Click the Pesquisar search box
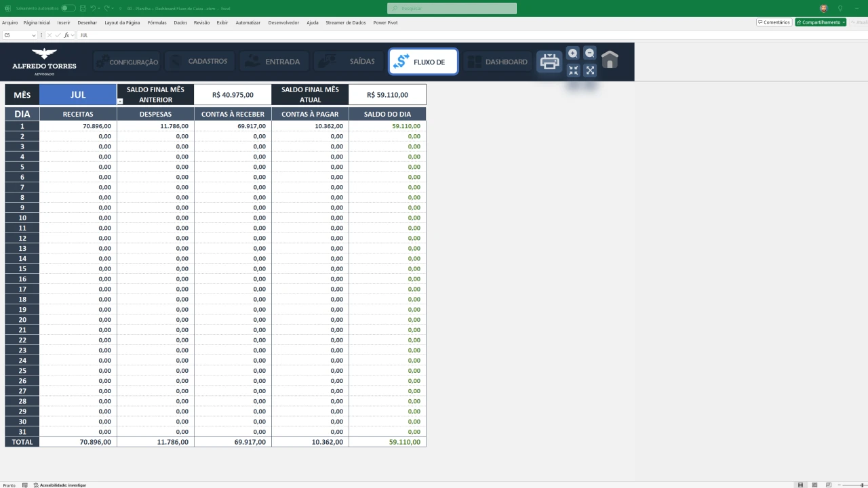Viewport: 868px width, 488px height. point(452,8)
